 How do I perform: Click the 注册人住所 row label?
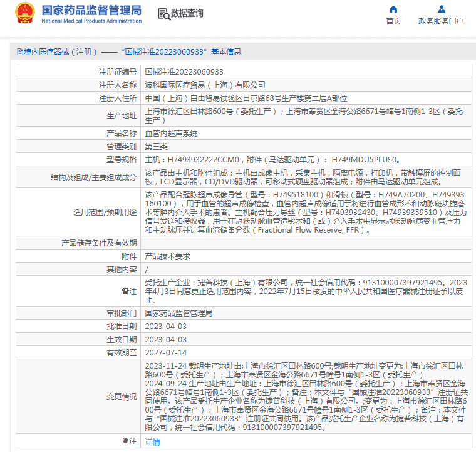(118, 98)
